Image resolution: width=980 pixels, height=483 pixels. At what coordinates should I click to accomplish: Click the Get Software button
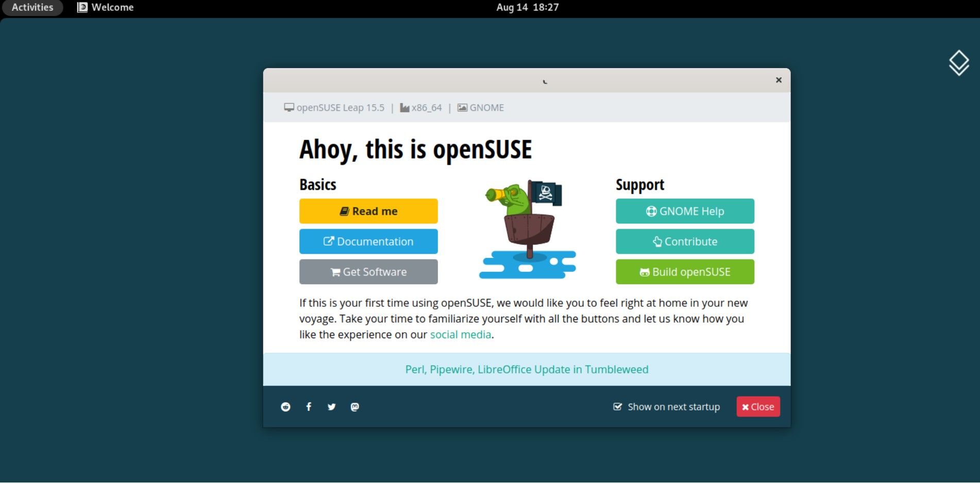pyautogui.click(x=368, y=271)
